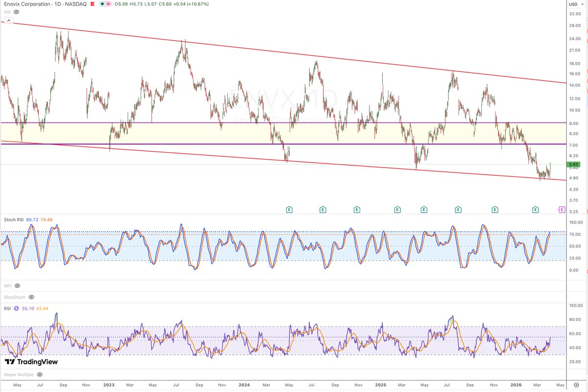The image size is (588, 392).
Task: Open the TradingView logo link
Action: click(x=31, y=362)
